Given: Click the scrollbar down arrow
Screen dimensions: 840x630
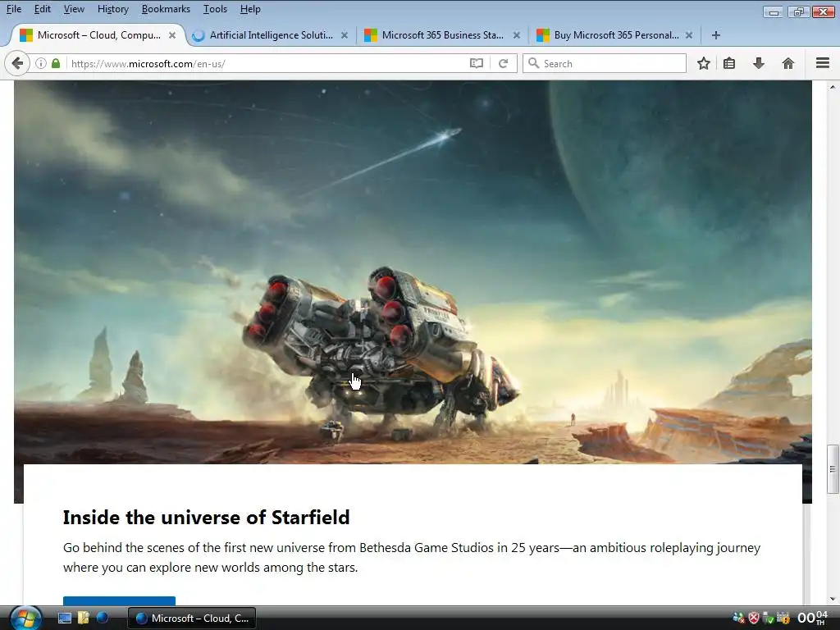Looking at the screenshot, I should pyautogui.click(x=832, y=600).
